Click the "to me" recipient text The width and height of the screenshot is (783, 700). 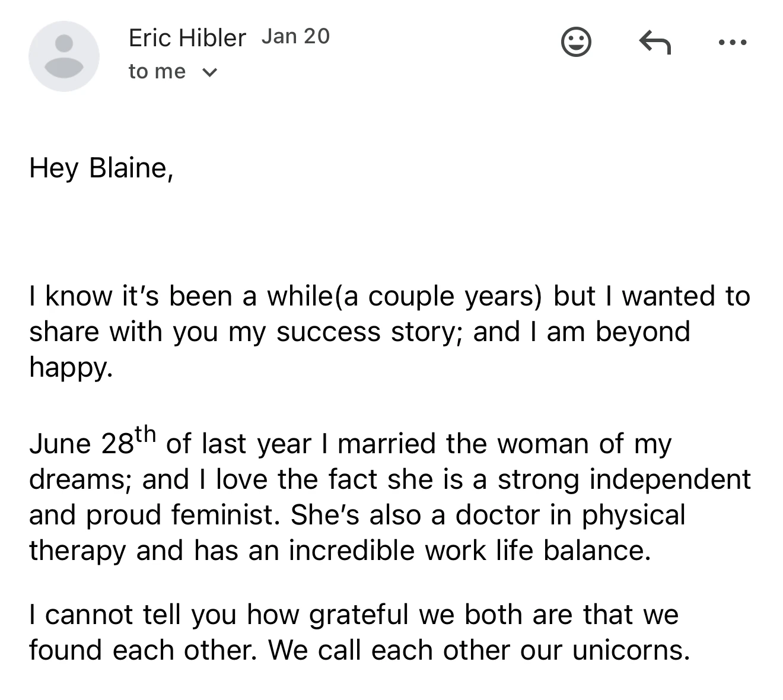pyautogui.click(x=157, y=72)
